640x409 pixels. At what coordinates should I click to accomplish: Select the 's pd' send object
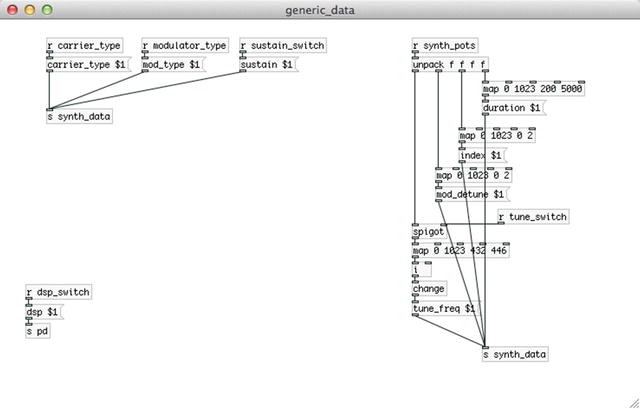[38, 331]
